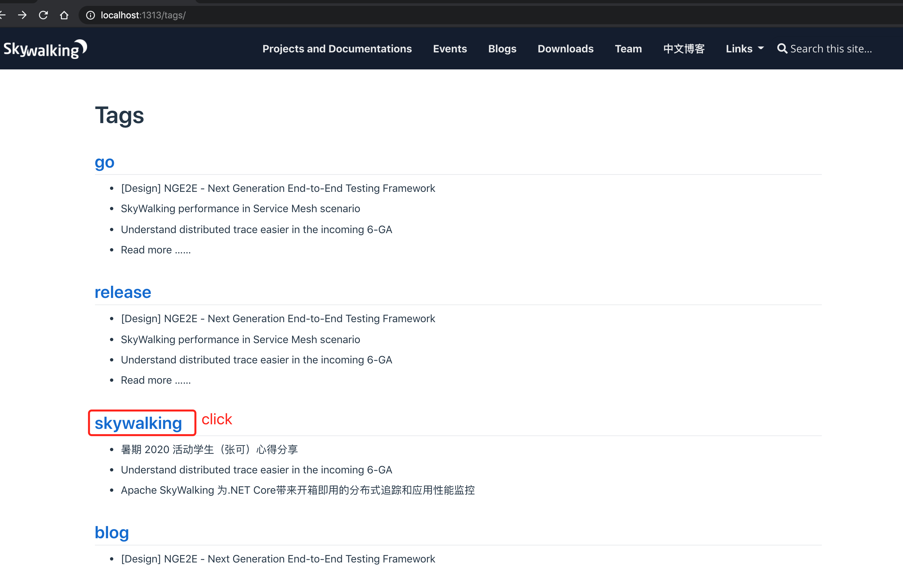Open the Blogs nav item

502,48
